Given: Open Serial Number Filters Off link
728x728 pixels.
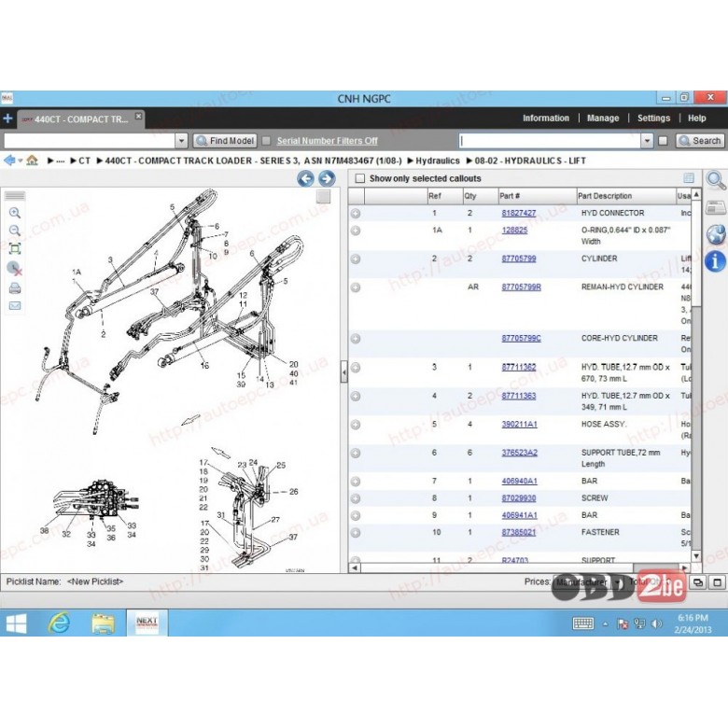Looking at the screenshot, I should click(328, 141).
